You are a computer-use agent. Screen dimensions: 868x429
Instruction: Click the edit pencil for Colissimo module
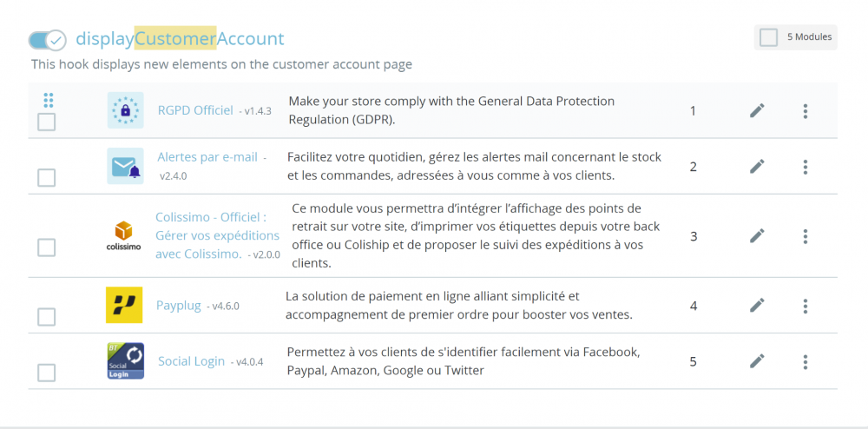(x=757, y=235)
